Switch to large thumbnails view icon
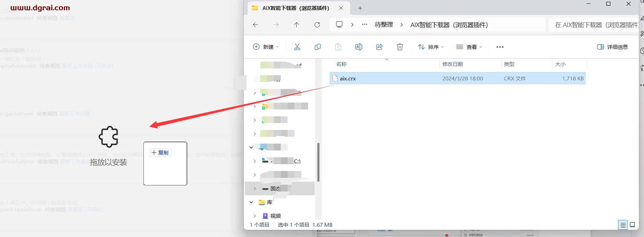644x237 pixels. [632, 225]
